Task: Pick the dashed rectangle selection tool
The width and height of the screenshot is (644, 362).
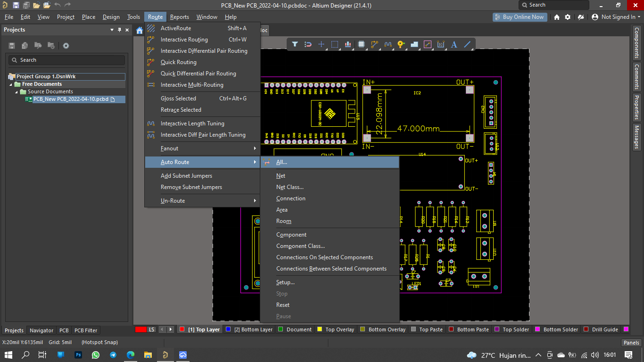Action: pyautogui.click(x=335, y=44)
